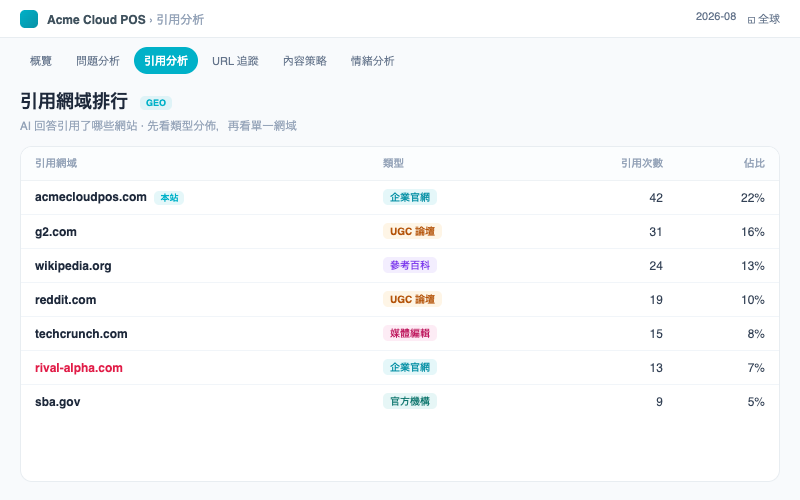Switch to the 概覽 tab
The image size is (800, 500).
41,61
